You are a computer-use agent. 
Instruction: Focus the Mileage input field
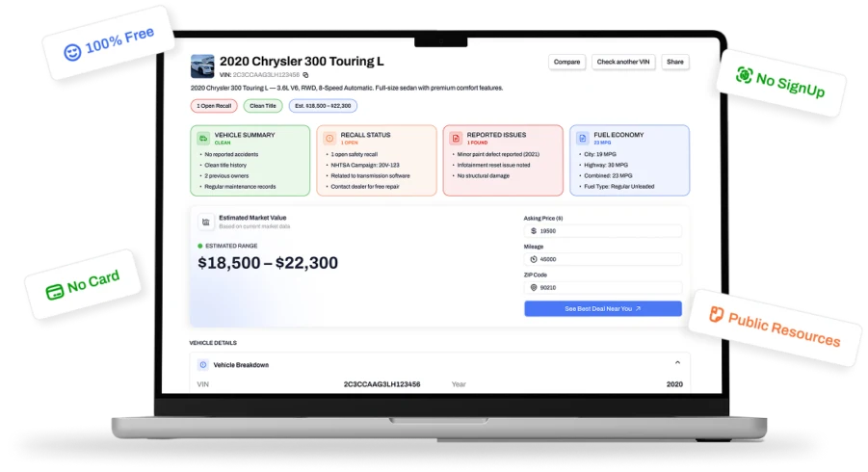pos(603,259)
